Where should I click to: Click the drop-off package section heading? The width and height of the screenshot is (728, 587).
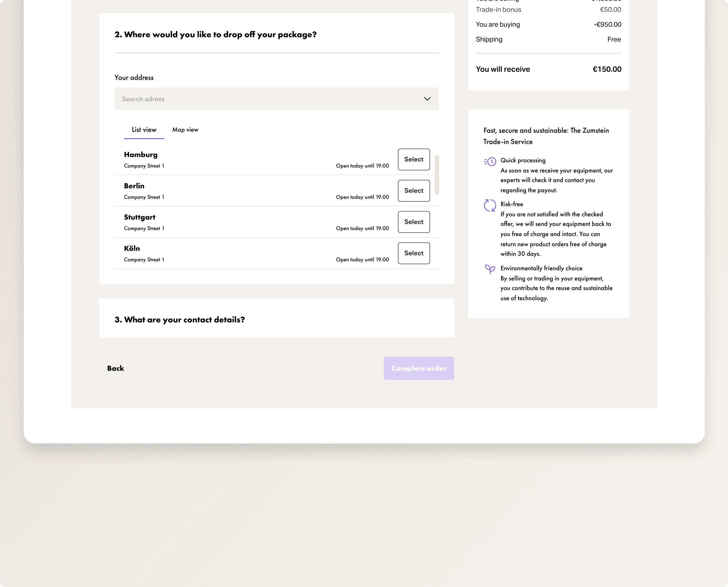click(215, 34)
